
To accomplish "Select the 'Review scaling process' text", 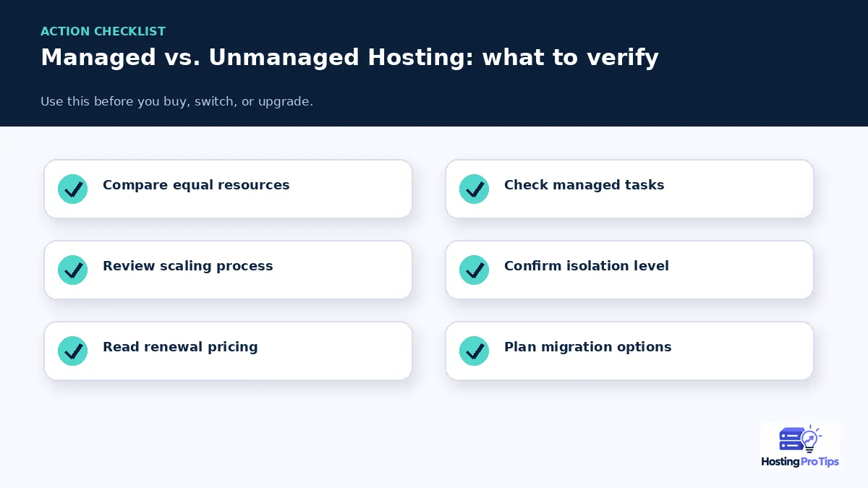I will point(188,266).
